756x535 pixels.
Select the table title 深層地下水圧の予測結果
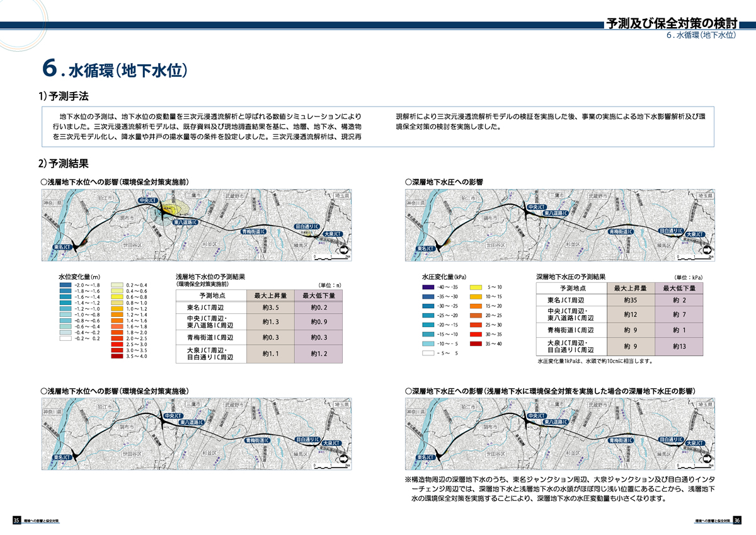(x=571, y=276)
